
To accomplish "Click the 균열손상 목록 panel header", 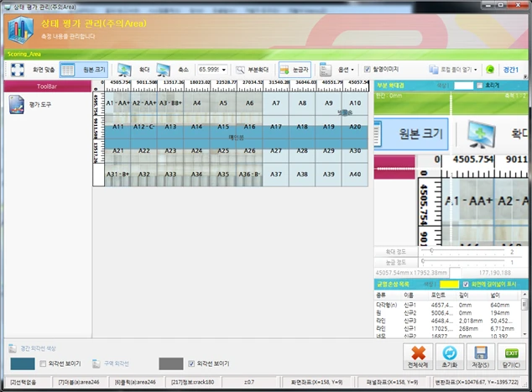I will pos(393,284).
